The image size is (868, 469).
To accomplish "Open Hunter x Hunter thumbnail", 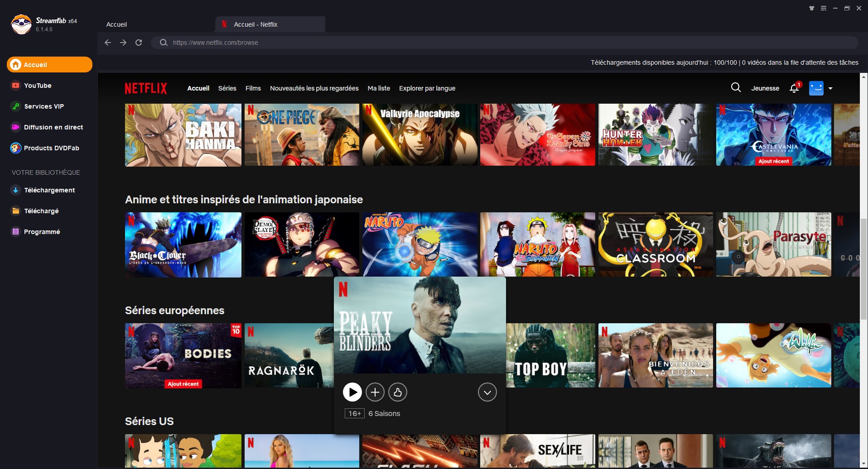I will coord(656,134).
